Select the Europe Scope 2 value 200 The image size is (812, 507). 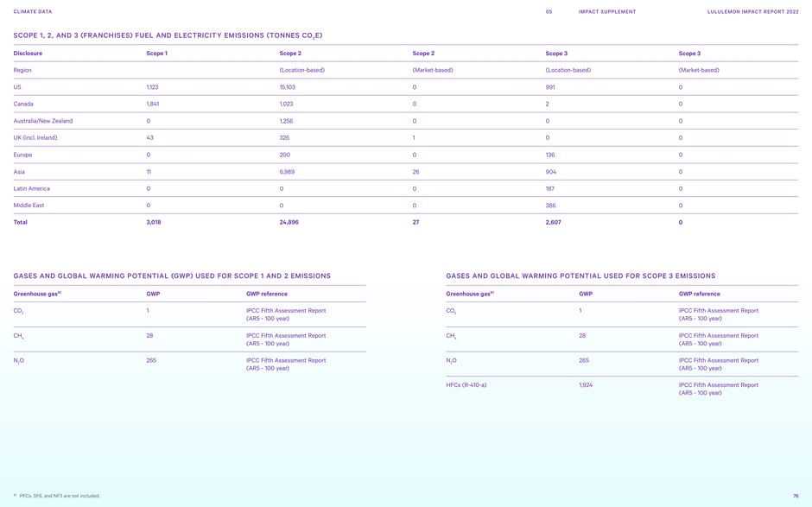(x=285, y=155)
